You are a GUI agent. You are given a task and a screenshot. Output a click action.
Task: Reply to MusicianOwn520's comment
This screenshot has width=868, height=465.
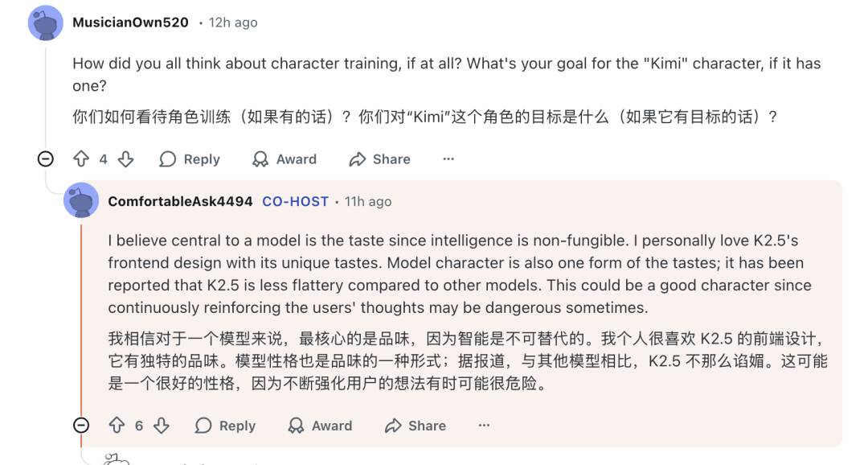tap(190, 158)
